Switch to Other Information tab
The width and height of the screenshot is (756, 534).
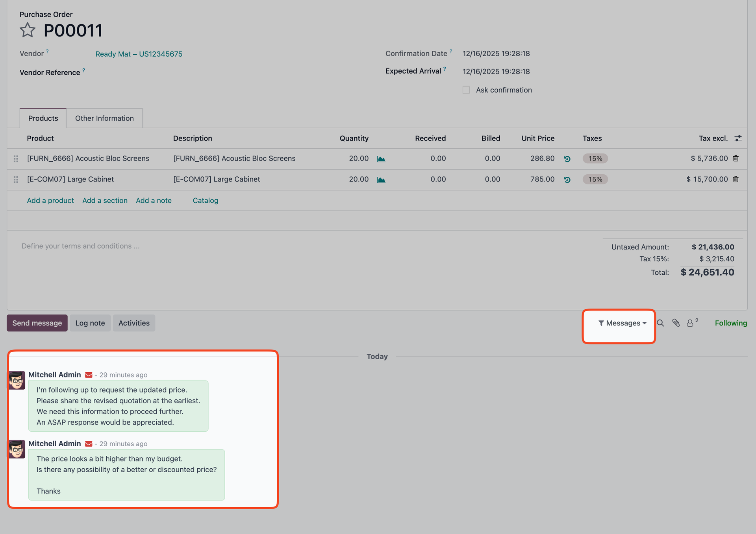[x=104, y=118]
